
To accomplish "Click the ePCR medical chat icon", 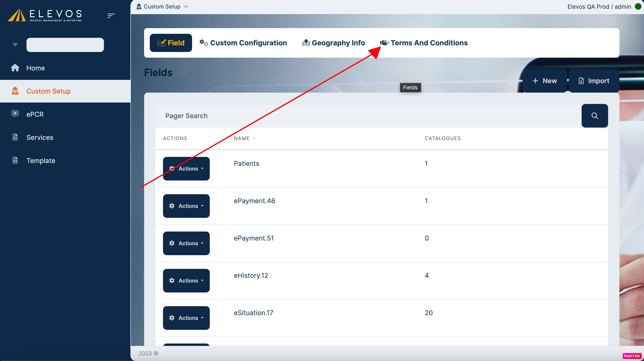I will click(x=15, y=114).
